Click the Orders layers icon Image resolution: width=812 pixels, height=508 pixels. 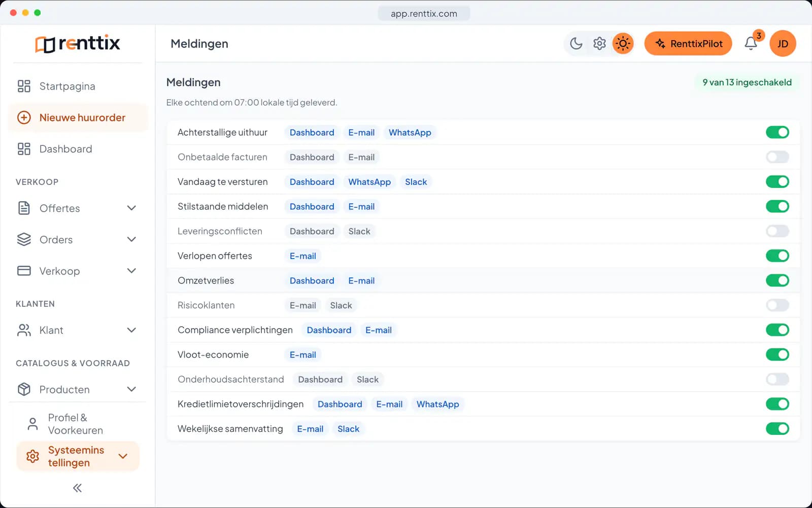[x=24, y=240]
